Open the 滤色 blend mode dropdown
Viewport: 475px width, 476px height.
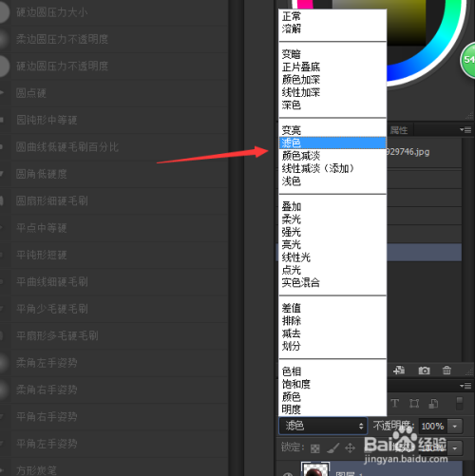(323, 426)
